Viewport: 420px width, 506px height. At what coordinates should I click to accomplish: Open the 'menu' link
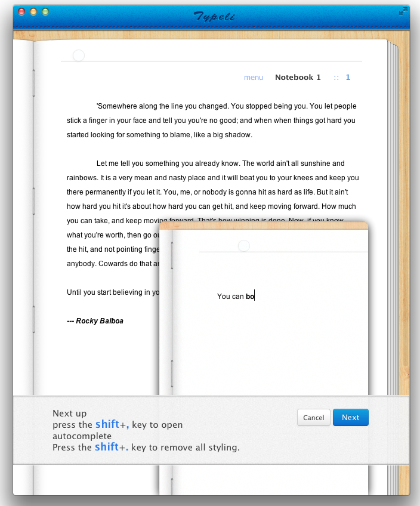[254, 78]
